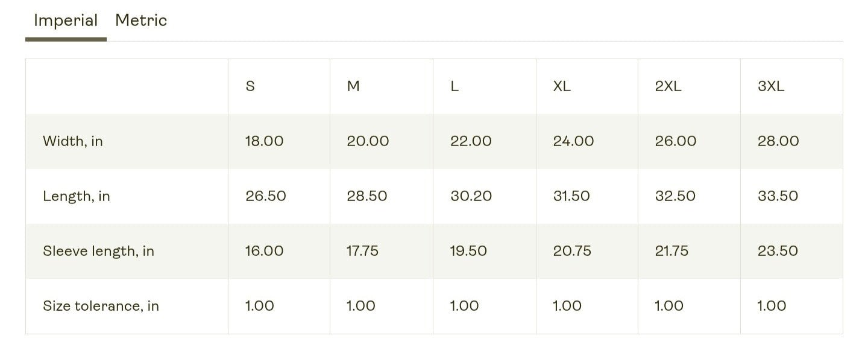Screen dimensions: 868x344
Task: Click the 24.00 width value for XL
Action: 573,141
